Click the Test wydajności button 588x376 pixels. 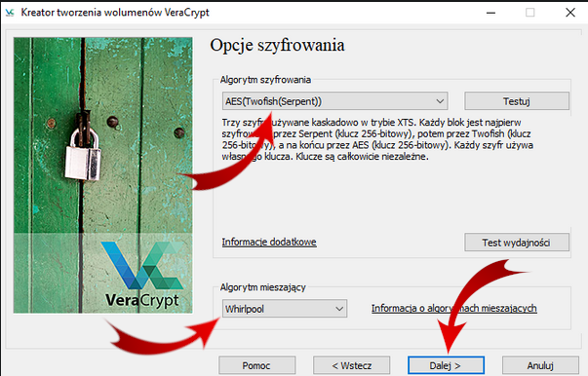(517, 243)
